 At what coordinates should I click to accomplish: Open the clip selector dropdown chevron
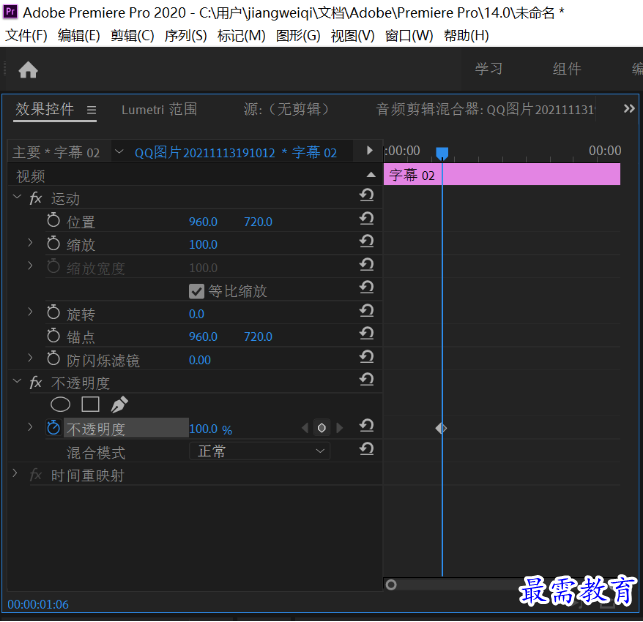[119, 152]
